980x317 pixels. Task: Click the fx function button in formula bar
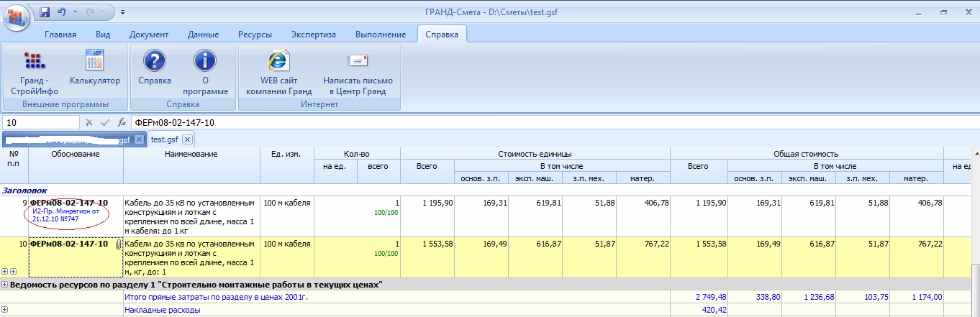[122, 123]
